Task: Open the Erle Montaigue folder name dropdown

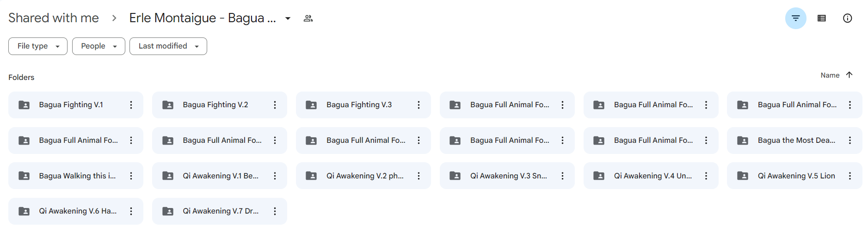Action: pos(288,18)
